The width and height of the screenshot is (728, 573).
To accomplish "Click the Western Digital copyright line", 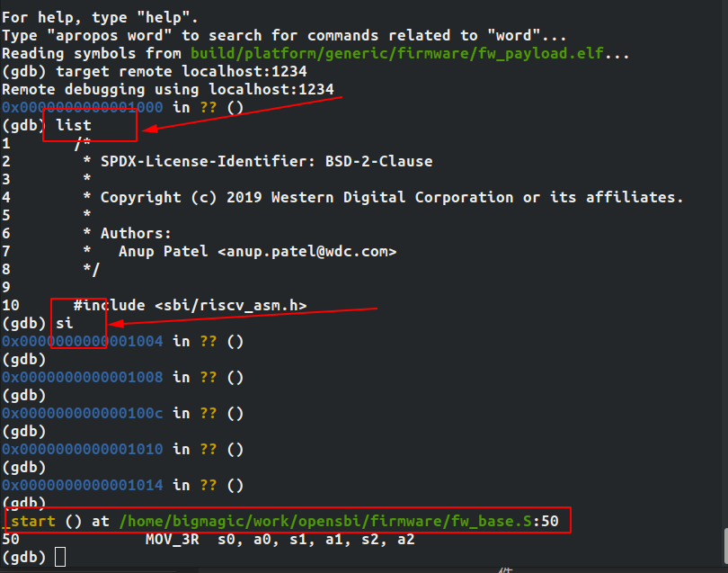I will pyautogui.click(x=391, y=198).
